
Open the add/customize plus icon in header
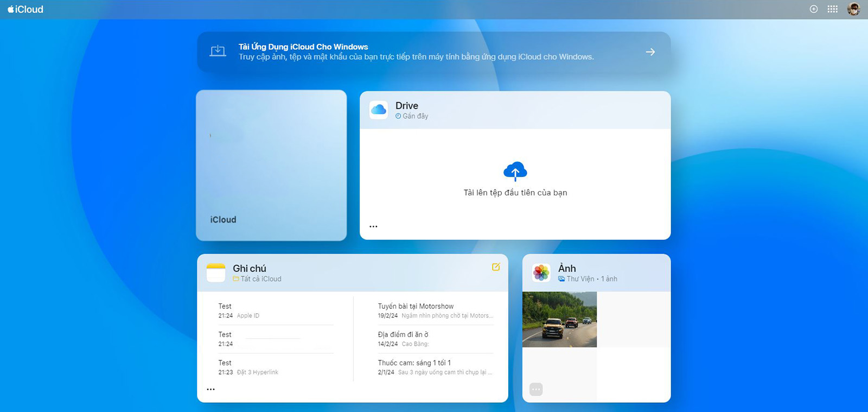(813, 9)
